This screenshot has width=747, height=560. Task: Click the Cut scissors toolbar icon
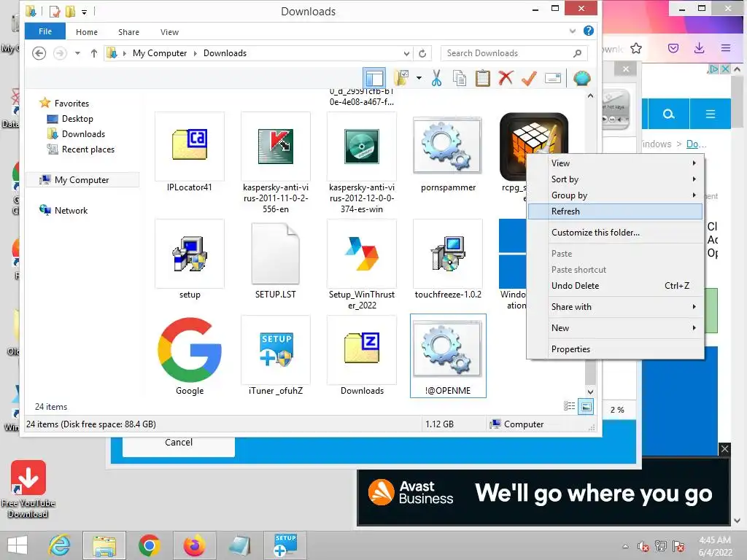436,78
